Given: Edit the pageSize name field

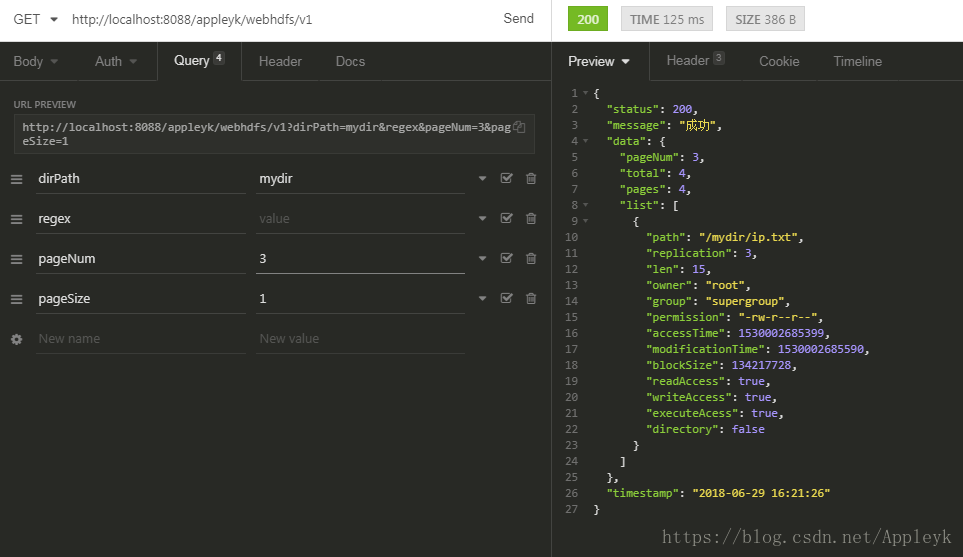Looking at the screenshot, I should [x=141, y=298].
